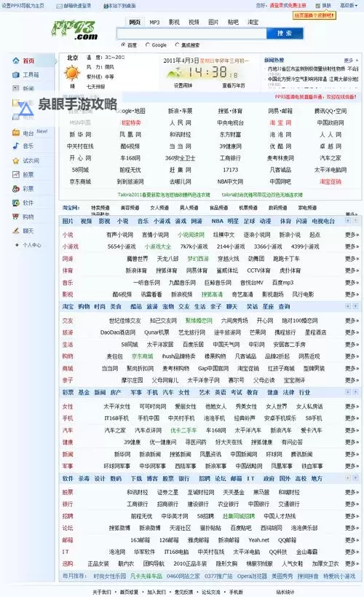Open the 5654小游戏 link
This screenshot has height=597, width=364.
(x=122, y=246)
